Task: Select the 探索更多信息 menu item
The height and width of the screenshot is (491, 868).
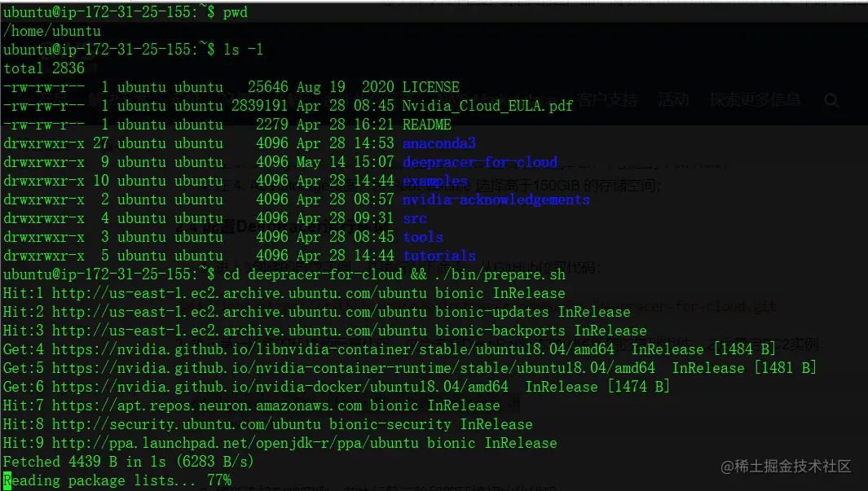Action: point(756,100)
